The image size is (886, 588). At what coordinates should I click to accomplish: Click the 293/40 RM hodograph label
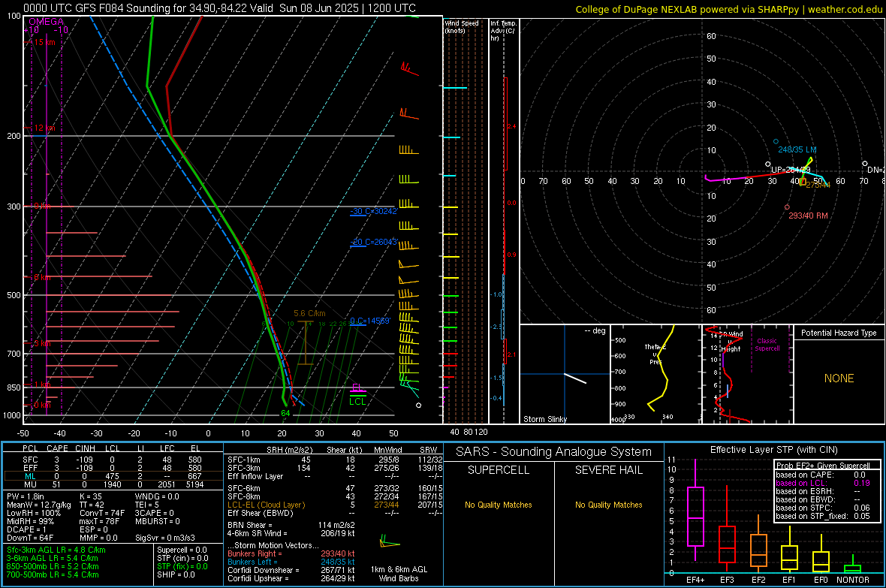tap(808, 216)
